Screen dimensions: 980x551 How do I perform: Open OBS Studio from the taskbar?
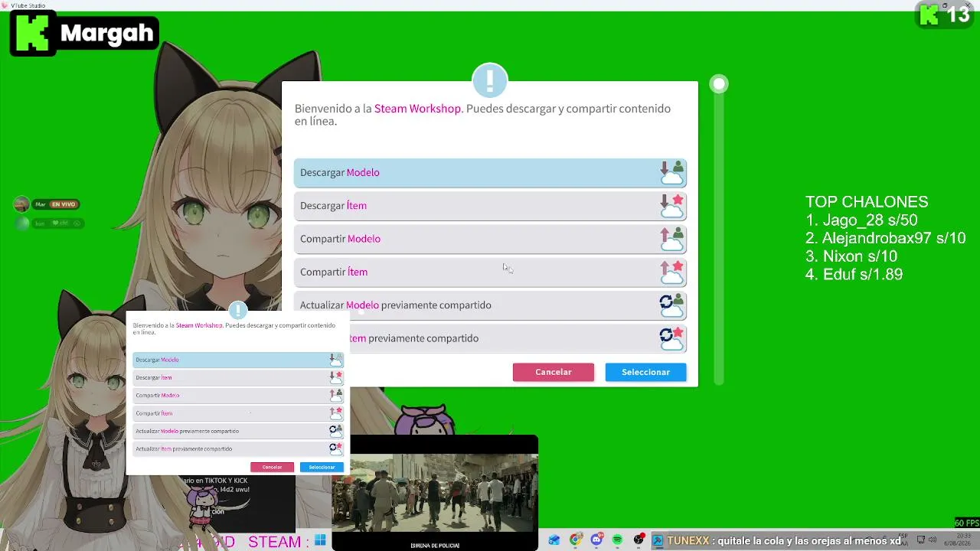click(638, 540)
